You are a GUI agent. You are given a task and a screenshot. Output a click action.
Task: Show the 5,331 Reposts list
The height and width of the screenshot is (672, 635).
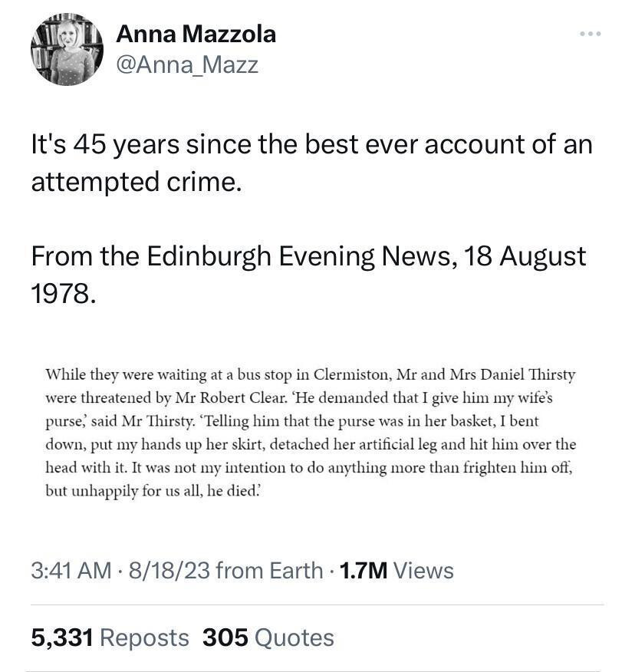[x=110, y=637]
